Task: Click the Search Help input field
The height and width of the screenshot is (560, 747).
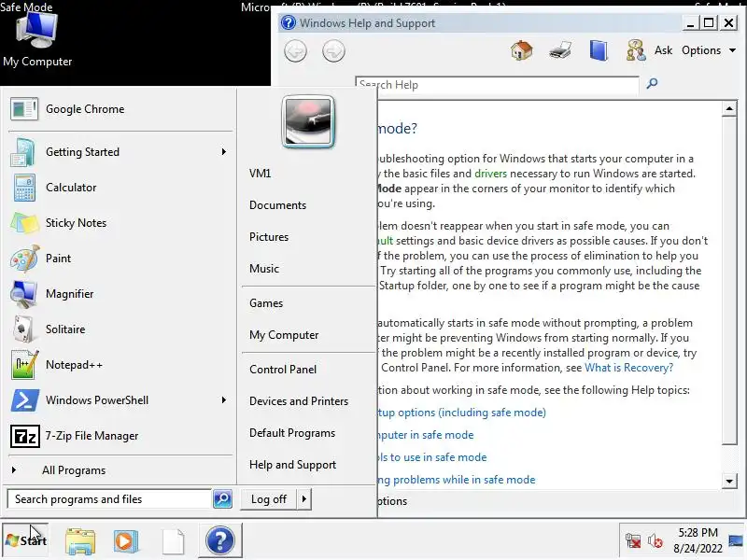Action: pyautogui.click(x=497, y=85)
